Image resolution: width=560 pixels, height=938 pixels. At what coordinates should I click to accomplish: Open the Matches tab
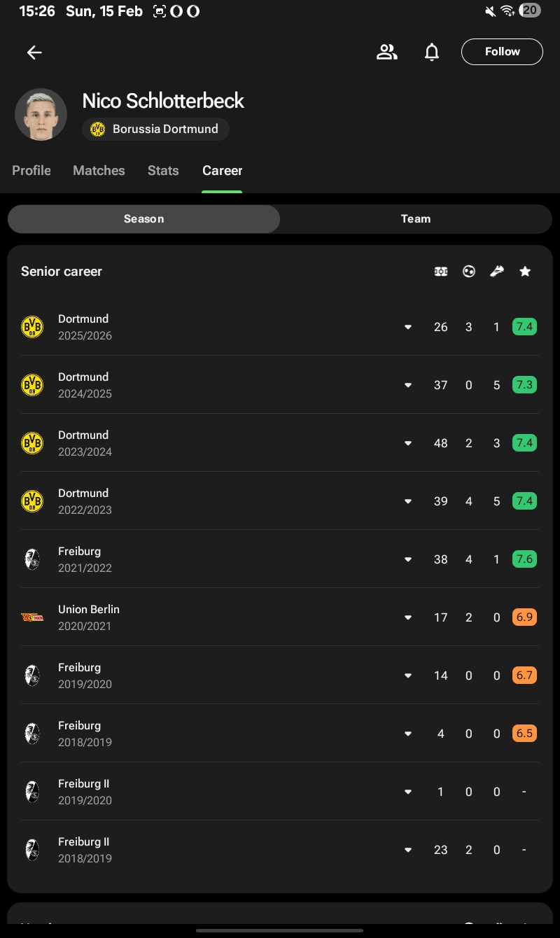click(99, 171)
